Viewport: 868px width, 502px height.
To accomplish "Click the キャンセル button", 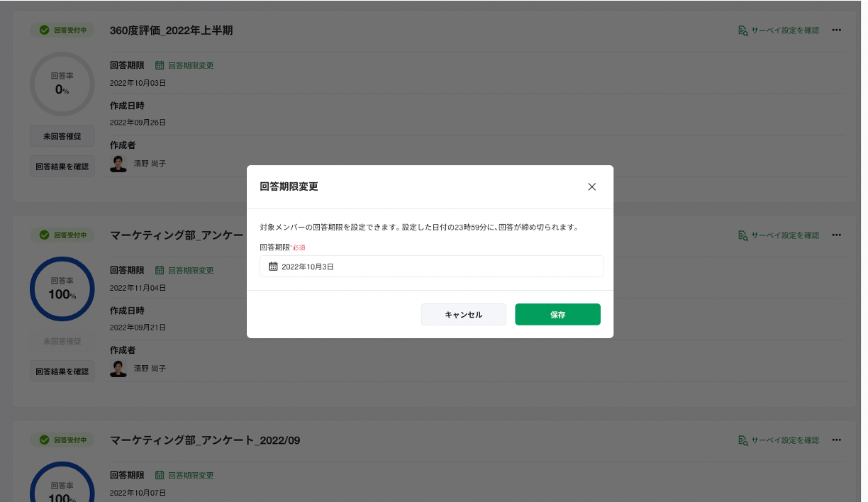I will tap(463, 315).
